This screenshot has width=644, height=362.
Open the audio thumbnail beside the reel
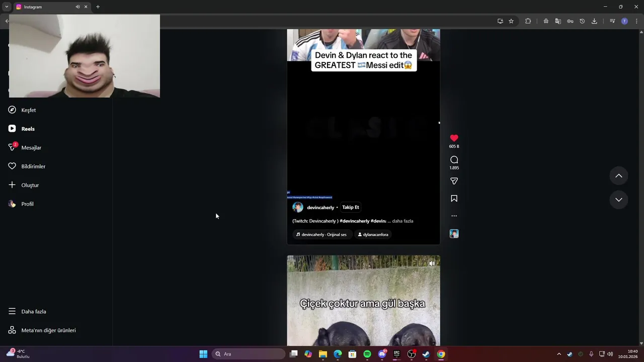(454, 234)
